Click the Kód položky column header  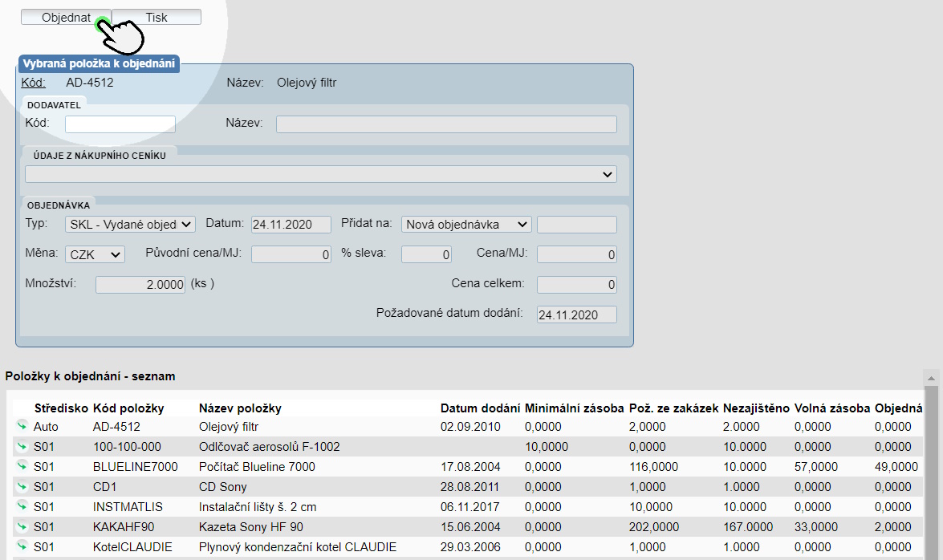(128, 408)
